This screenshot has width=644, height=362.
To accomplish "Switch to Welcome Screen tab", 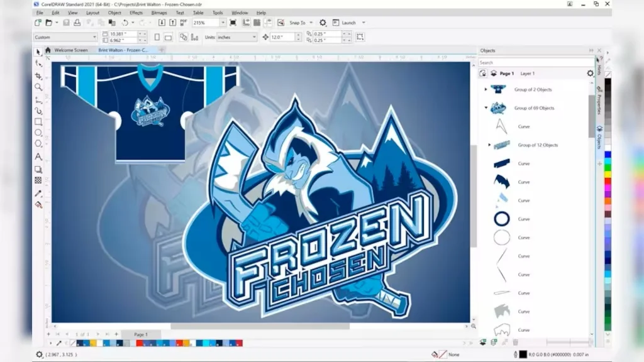I will coord(71,50).
